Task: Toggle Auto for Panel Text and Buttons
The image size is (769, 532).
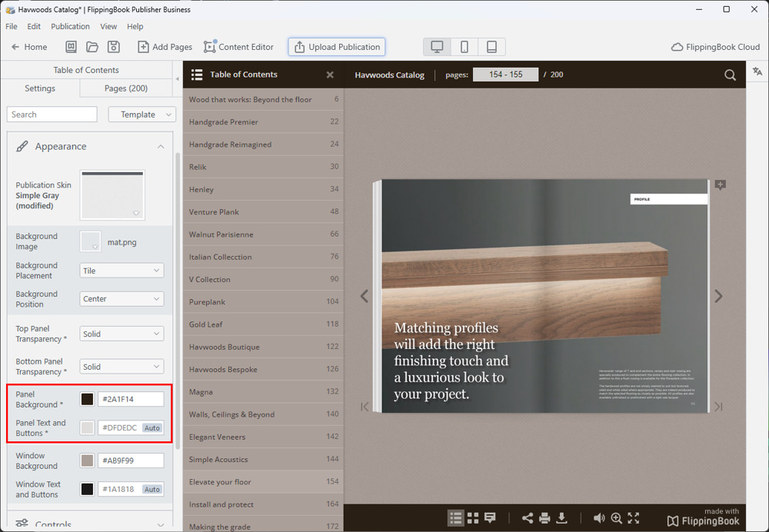Action: pos(152,428)
